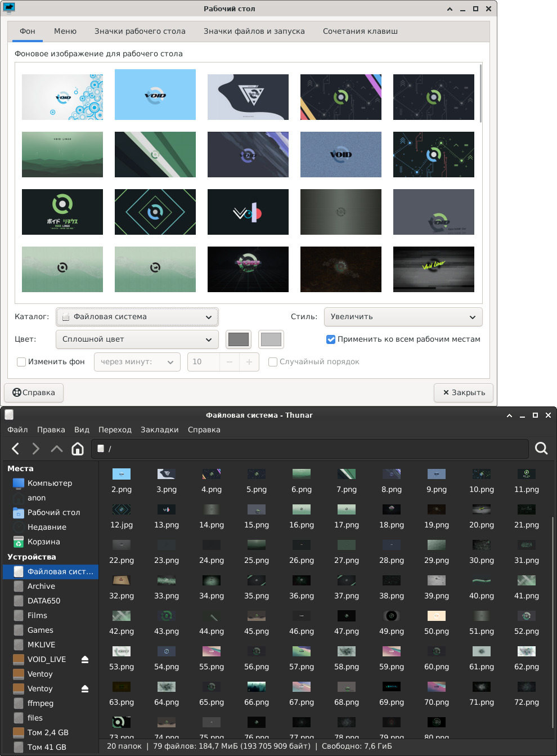
Task: Open Компьютер in the Places sidebar
Action: [50, 483]
